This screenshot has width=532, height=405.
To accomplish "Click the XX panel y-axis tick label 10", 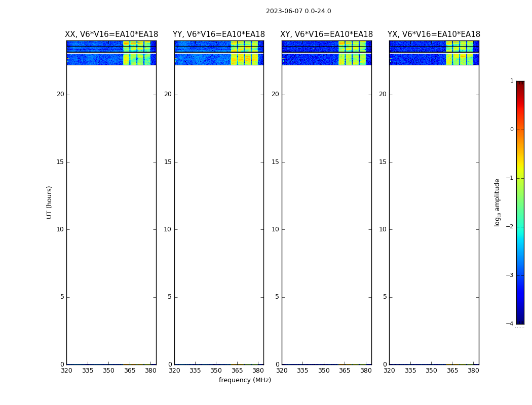I will pyautogui.click(x=60, y=229).
